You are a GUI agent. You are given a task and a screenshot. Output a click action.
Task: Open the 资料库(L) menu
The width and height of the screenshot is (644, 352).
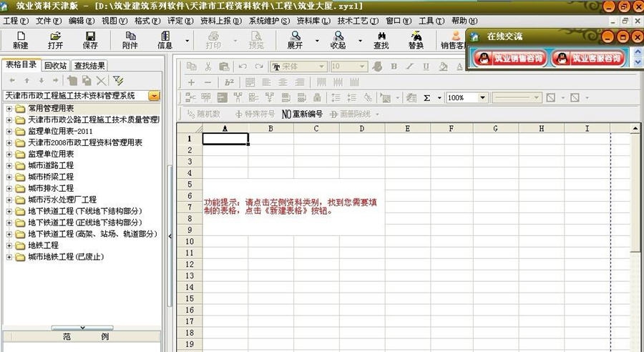tap(313, 21)
